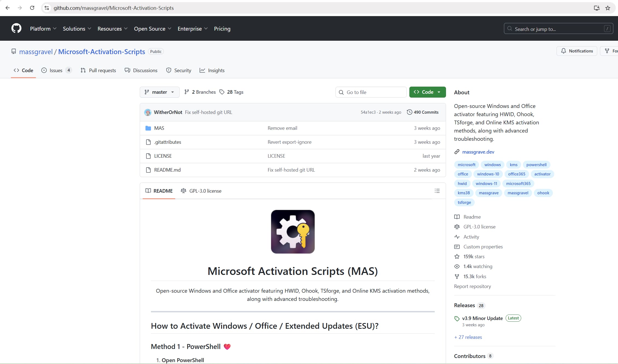
Task: Open the 490 Commits history icon
Action: pyautogui.click(x=409, y=112)
